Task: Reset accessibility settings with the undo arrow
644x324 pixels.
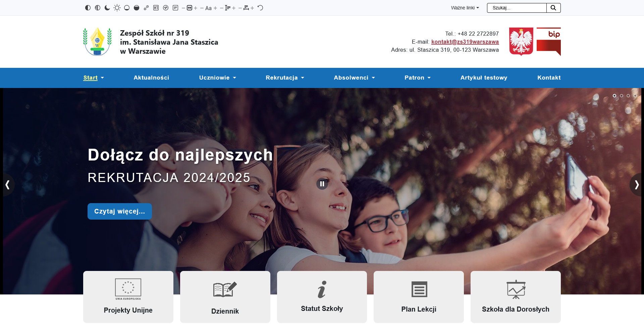Action: click(260, 8)
